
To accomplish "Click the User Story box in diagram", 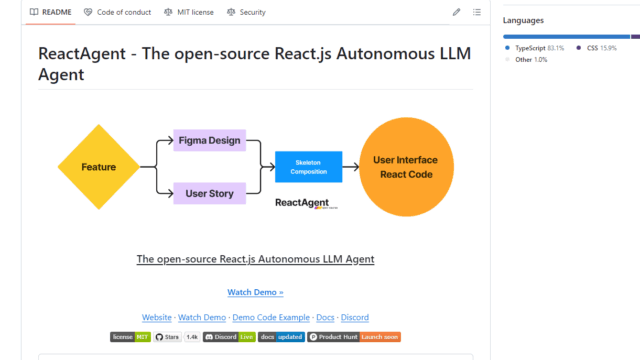I will (209, 193).
